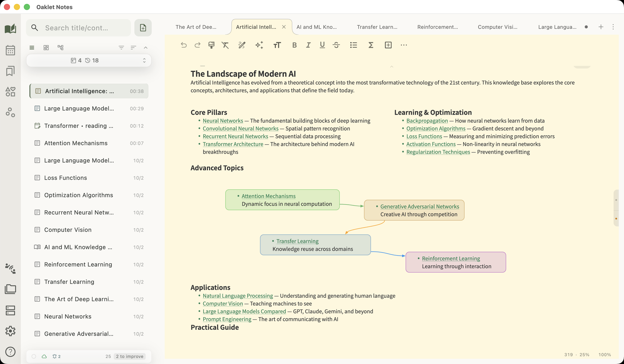Follow the Neural Networks link
Viewport: 624px width, 364px height.
pos(223,121)
